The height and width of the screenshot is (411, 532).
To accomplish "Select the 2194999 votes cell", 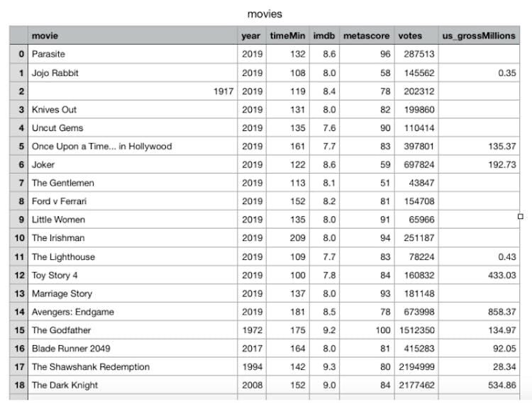I will point(416,367).
